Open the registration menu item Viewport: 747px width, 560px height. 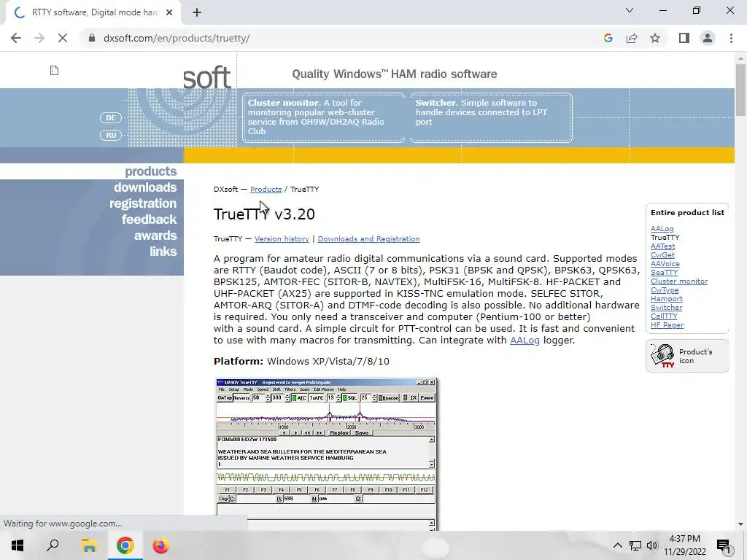(x=143, y=203)
